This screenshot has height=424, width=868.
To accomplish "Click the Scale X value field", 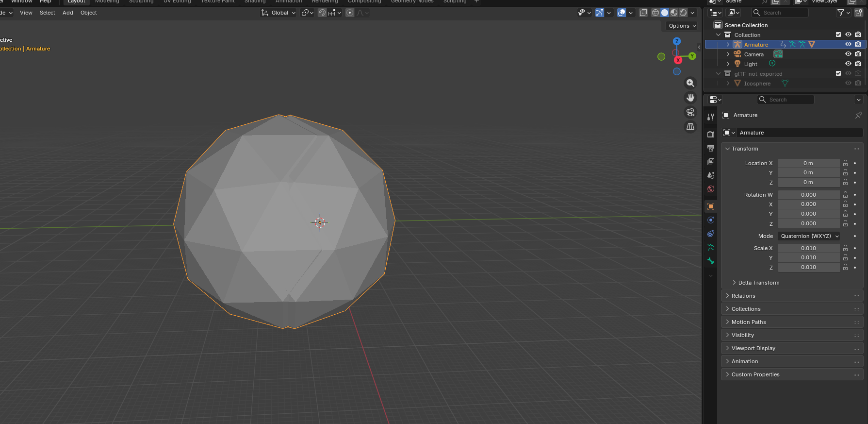I will [x=808, y=248].
